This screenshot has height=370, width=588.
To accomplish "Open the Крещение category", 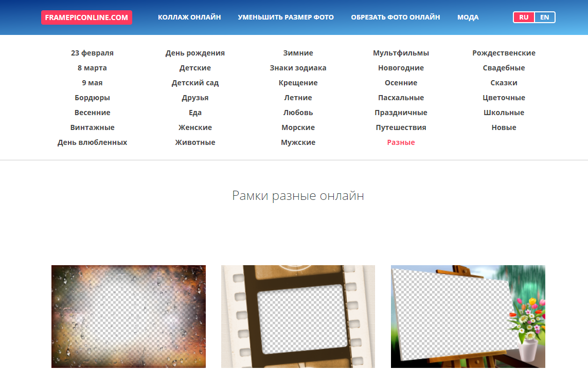I will [298, 83].
